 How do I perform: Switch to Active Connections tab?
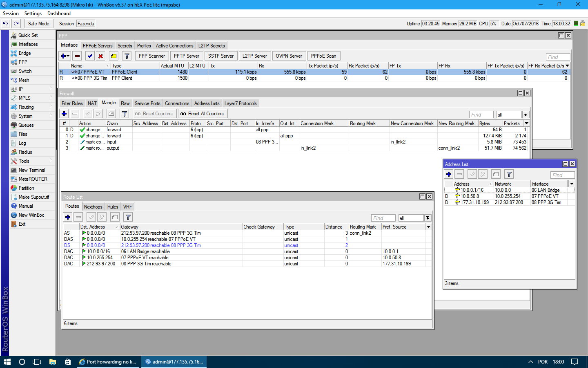pyautogui.click(x=174, y=46)
